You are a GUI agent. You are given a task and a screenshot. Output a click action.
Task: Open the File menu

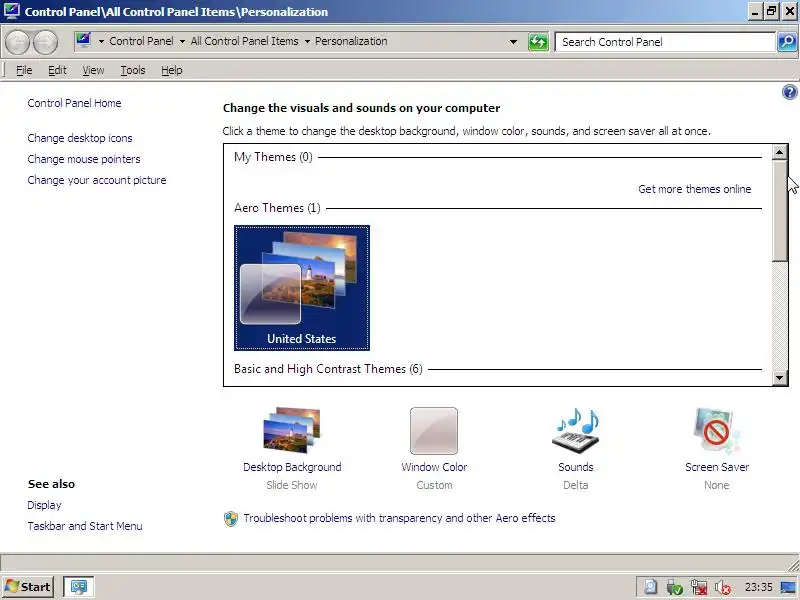[24, 70]
